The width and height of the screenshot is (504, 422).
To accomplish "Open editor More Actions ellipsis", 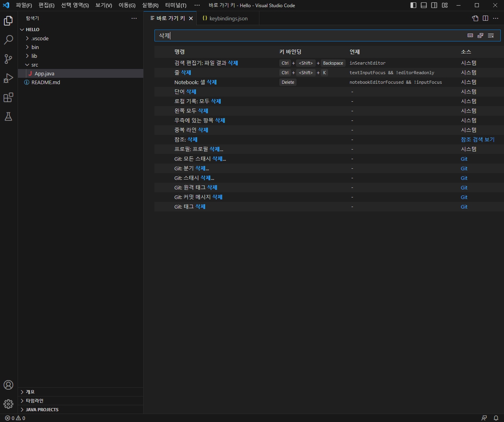I will point(496,18).
